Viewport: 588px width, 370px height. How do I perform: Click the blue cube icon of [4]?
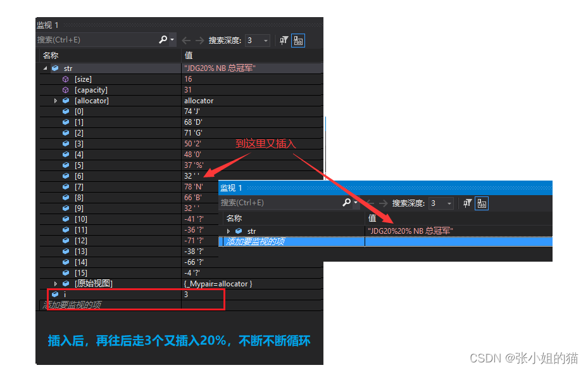click(66, 154)
